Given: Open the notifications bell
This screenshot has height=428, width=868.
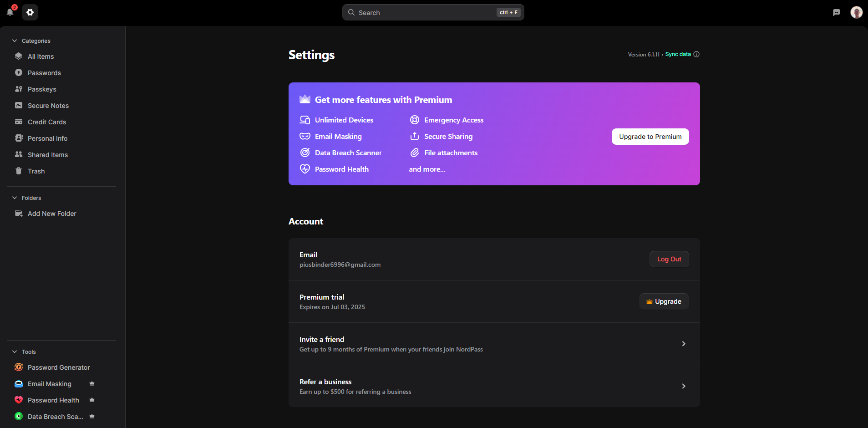Looking at the screenshot, I should [10, 12].
